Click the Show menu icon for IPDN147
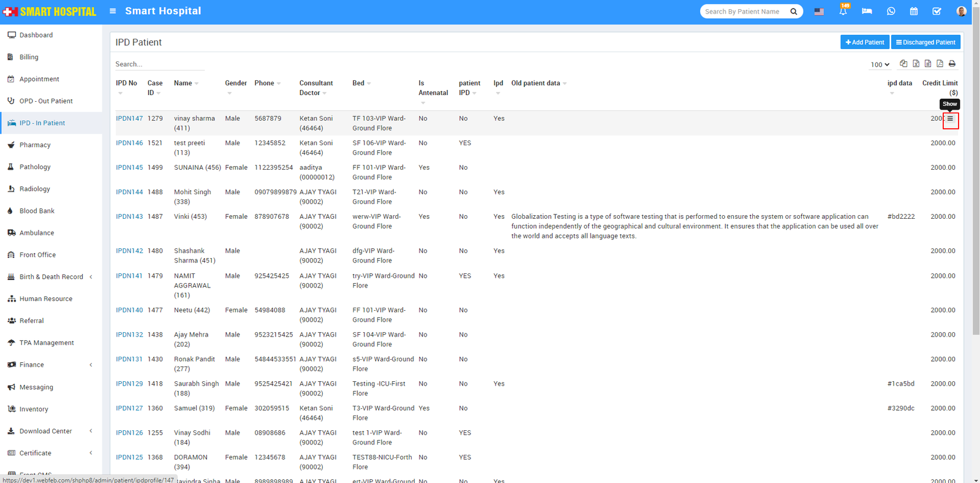The width and height of the screenshot is (980, 483). [x=950, y=120]
